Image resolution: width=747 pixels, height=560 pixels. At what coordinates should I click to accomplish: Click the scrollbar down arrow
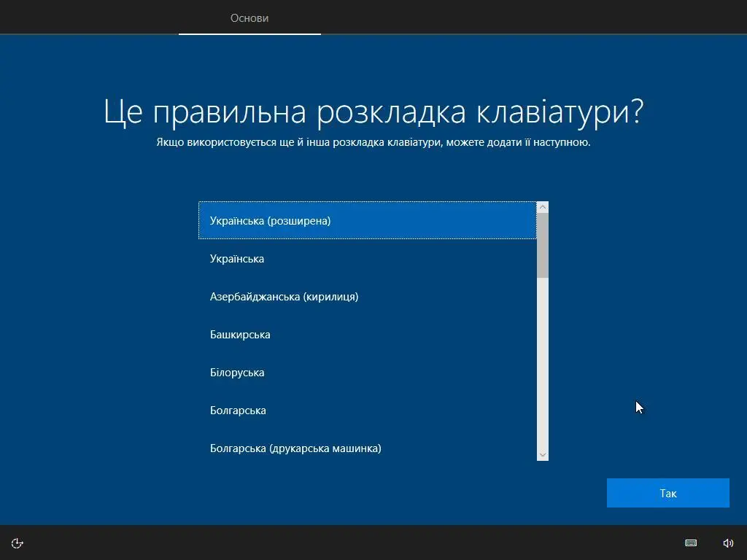pos(542,454)
